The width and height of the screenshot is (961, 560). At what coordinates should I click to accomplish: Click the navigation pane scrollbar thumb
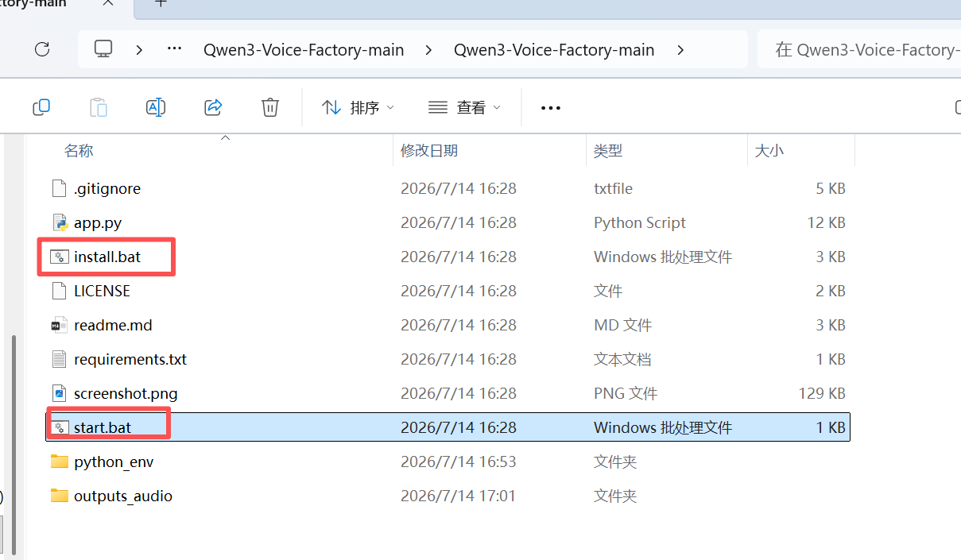tap(14, 443)
